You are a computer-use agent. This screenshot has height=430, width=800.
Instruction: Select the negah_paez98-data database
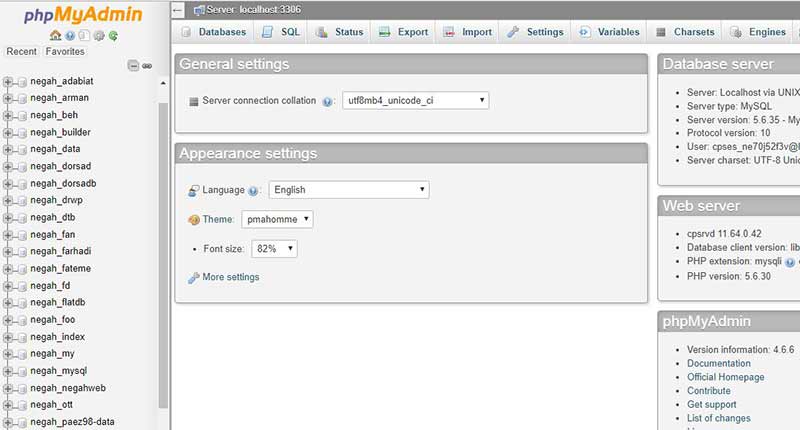[72, 422]
